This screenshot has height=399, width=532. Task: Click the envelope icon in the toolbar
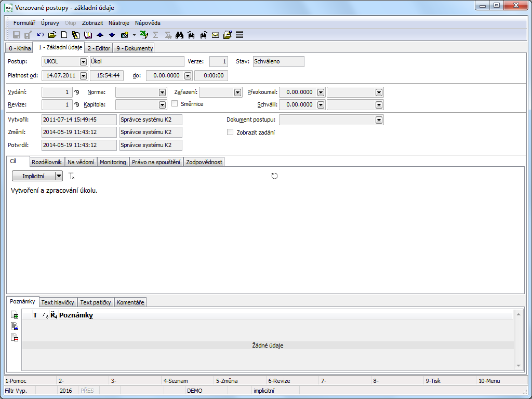(x=215, y=35)
